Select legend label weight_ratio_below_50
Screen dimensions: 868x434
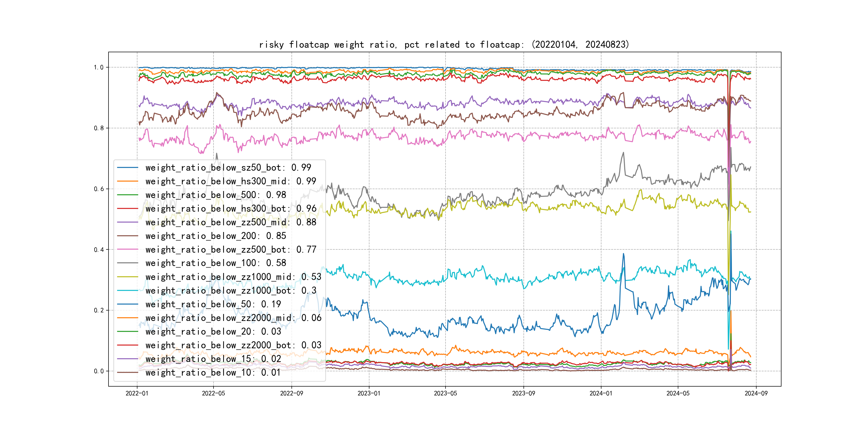213,304
